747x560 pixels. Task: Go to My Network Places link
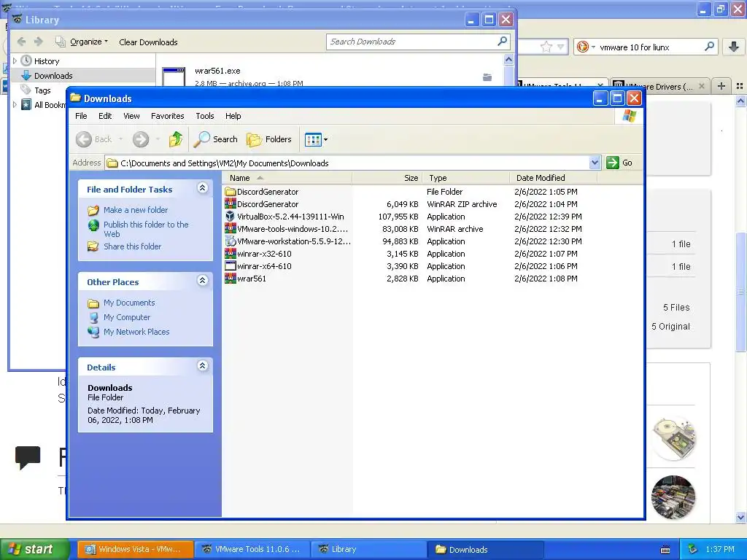click(136, 332)
